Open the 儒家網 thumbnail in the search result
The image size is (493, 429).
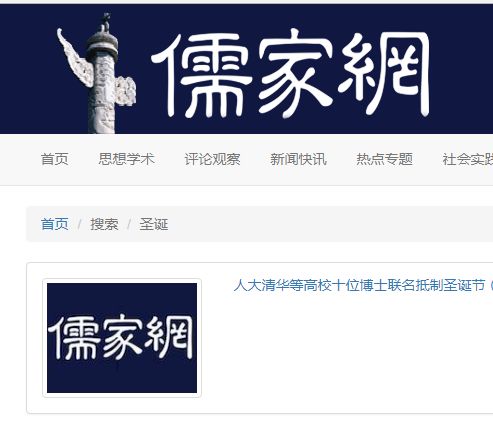click(x=122, y=338)
